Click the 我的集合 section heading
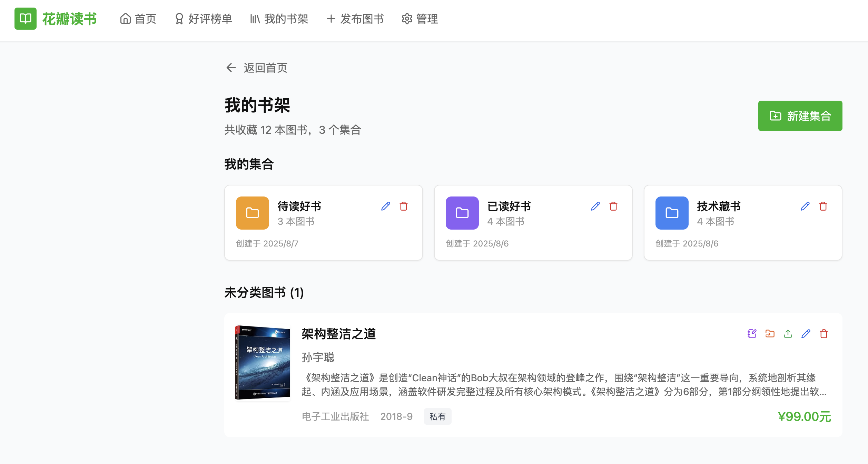Screen dimensions: 868x464 pos(249,164)
